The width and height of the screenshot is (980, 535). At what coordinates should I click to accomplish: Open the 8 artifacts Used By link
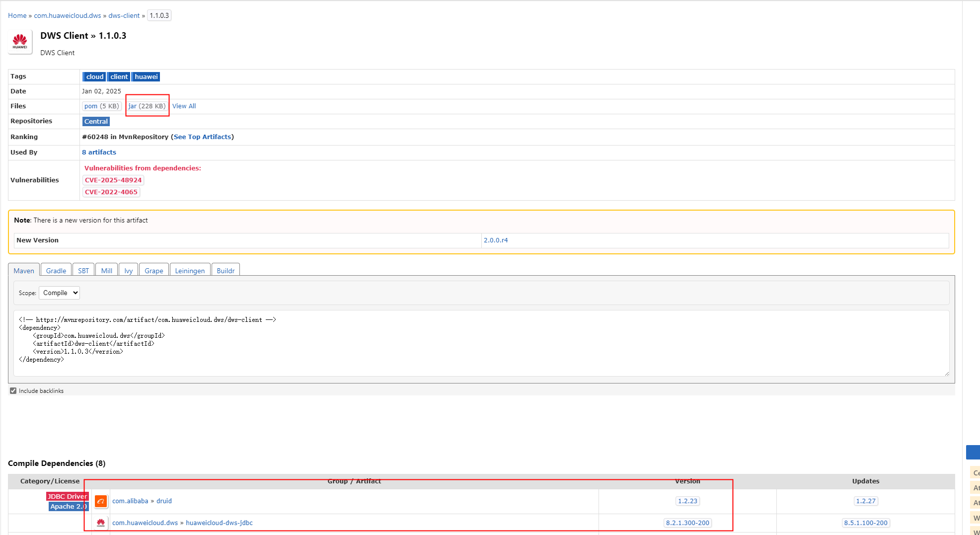coord(99,152)
